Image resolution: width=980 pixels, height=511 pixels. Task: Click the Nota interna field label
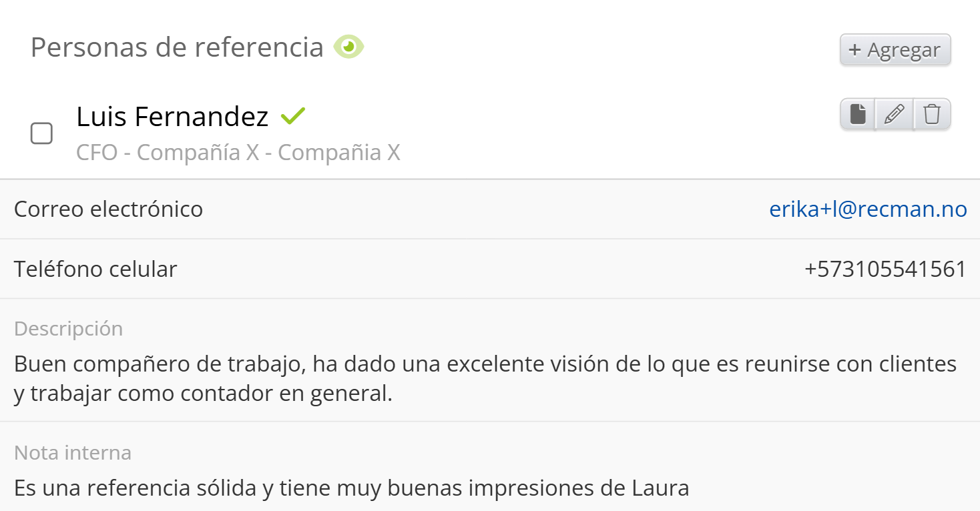pyautogui.click(x=73, y=453)
